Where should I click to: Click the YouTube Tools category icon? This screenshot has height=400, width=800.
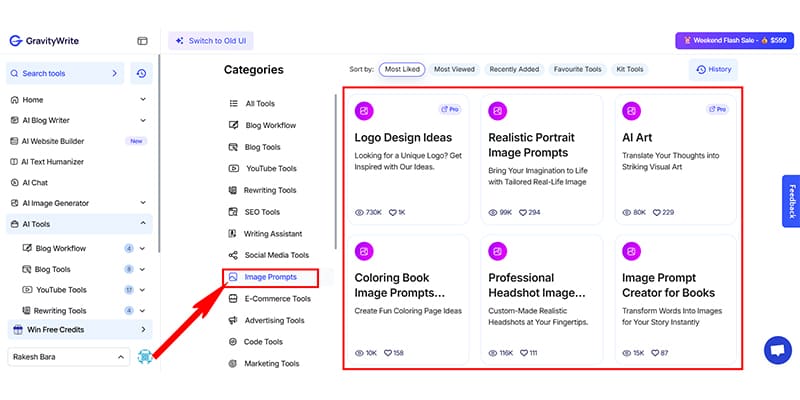(233, 168)
